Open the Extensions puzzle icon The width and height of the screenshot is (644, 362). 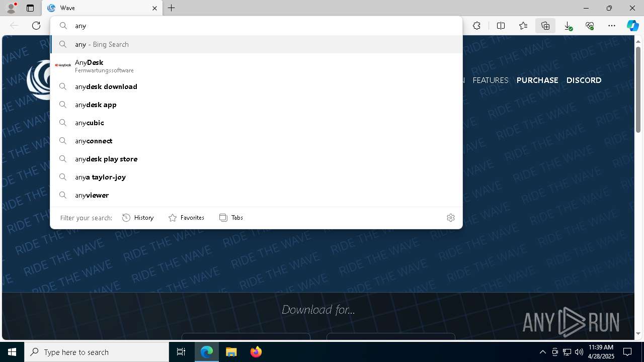tap(476, 26)
